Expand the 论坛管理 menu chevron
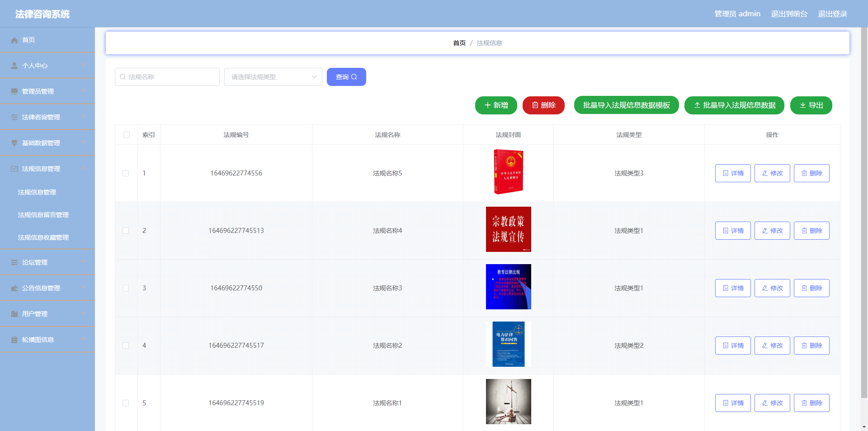868x431 pixels. click(x=83, y=262)
